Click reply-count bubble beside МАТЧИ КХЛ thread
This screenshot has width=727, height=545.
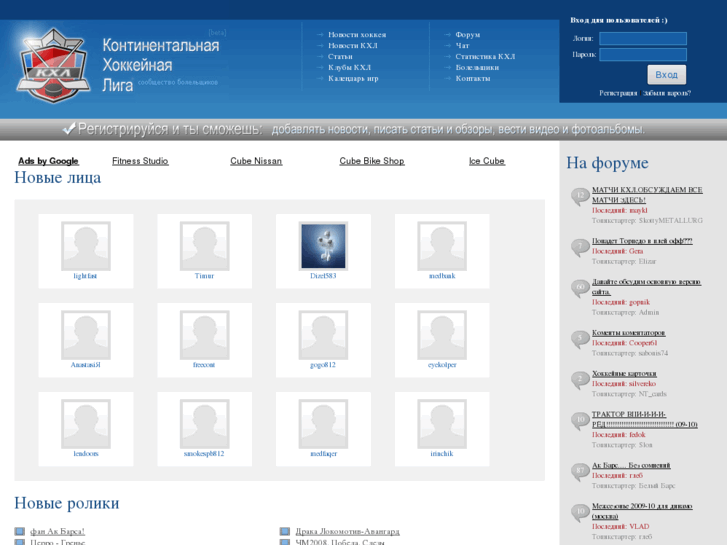579,196
